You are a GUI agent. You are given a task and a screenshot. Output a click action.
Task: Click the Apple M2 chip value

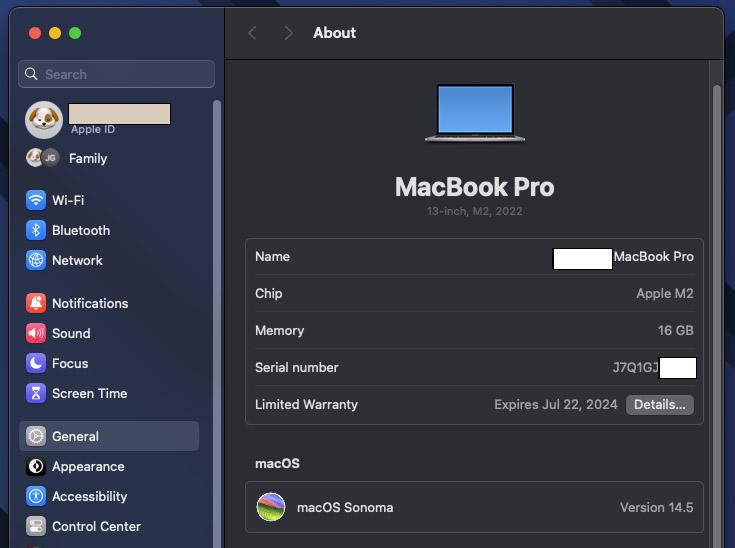[665, 293]
